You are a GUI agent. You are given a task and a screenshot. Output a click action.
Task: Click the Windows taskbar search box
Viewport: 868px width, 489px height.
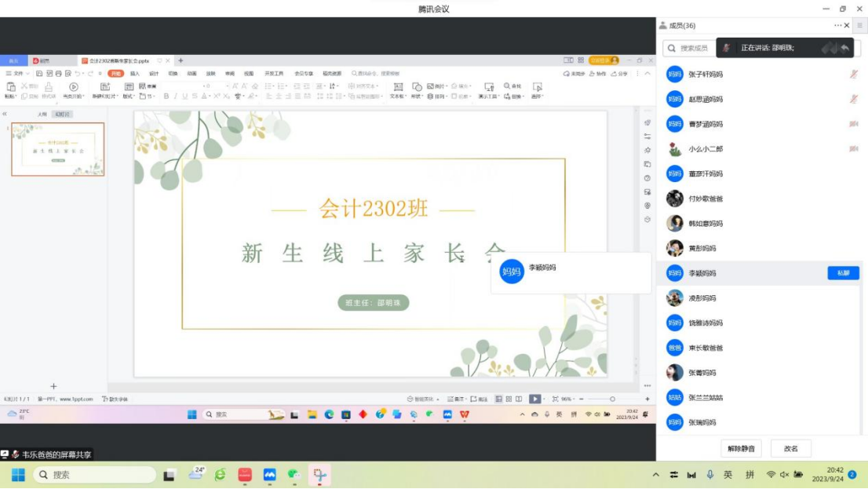(x=94, y=475)
